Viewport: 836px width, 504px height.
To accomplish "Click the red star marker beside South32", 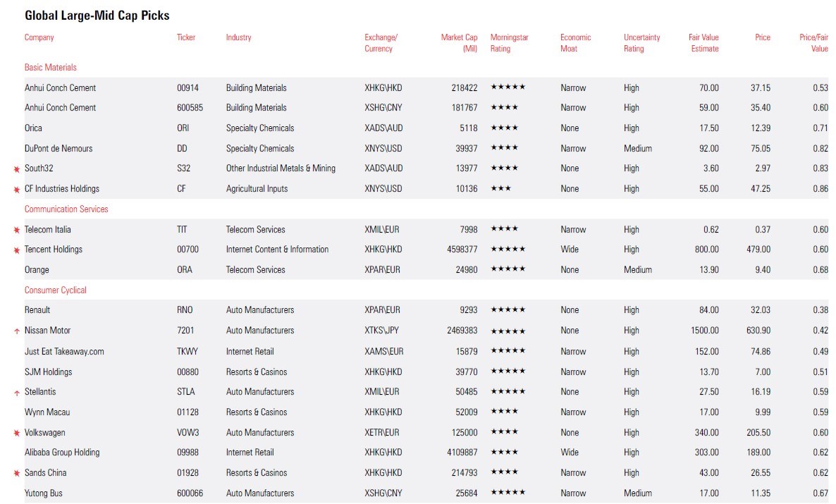I will [17, 169].
